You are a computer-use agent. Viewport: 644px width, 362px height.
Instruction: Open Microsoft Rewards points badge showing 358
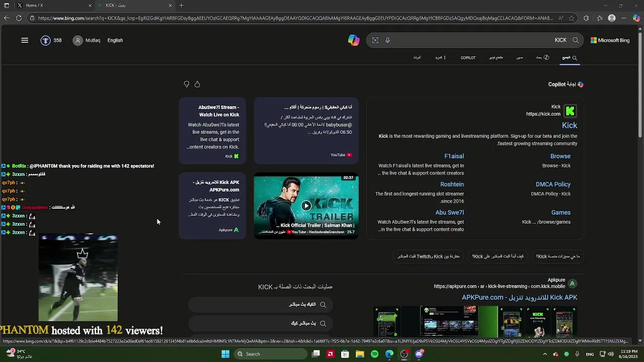[x=51, y=40]
